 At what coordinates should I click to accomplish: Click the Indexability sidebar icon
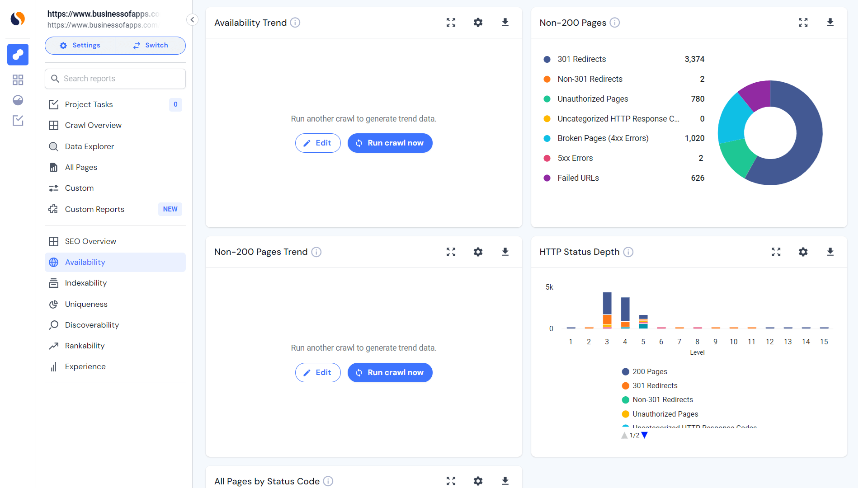click(x=54, y=283)
